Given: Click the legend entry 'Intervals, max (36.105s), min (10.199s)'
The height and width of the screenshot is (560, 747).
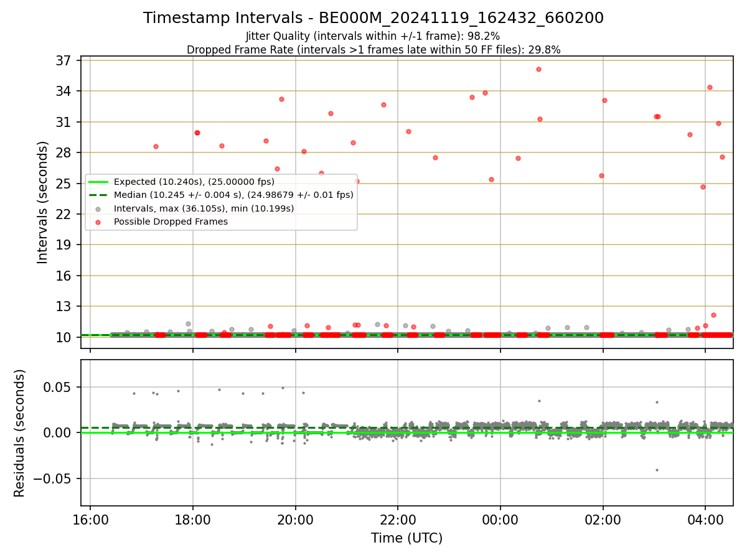Looking at the screenshot, I should coord(204,208).
